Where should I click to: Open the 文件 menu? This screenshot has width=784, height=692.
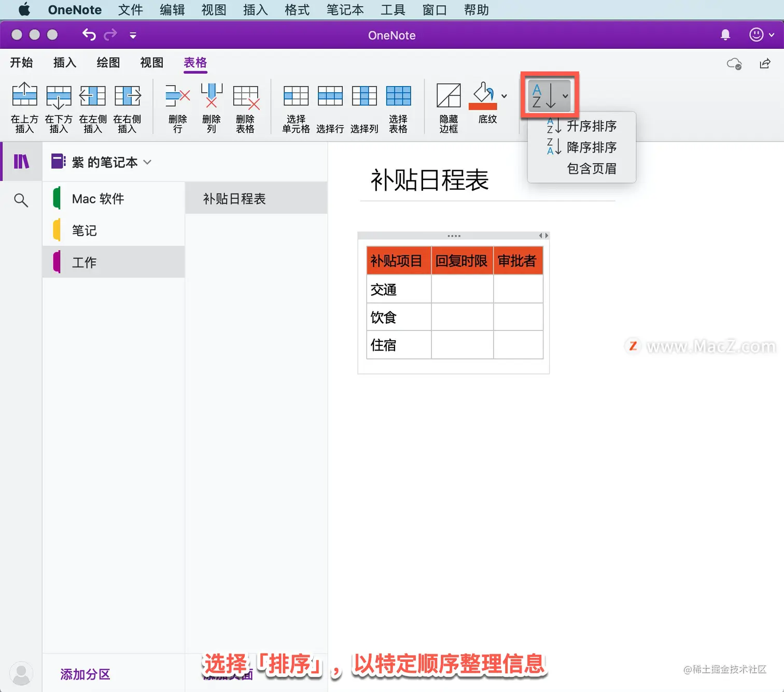(x=130, y=10)
